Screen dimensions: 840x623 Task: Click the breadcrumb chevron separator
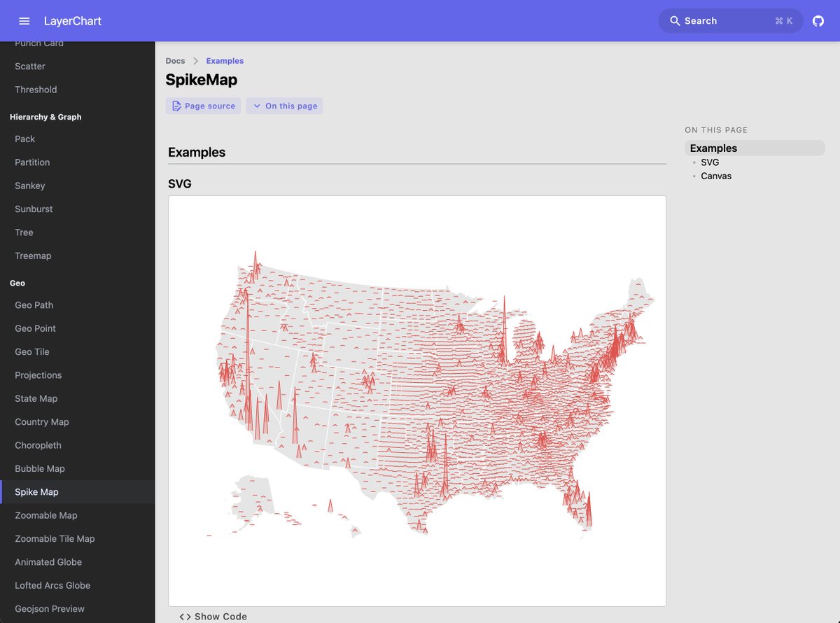(196, 61)
